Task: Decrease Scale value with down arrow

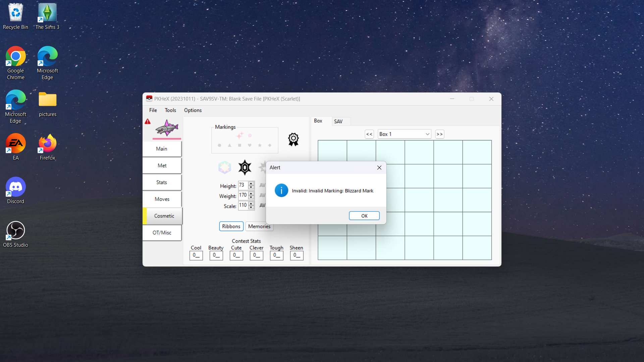Action: point(251,207)
